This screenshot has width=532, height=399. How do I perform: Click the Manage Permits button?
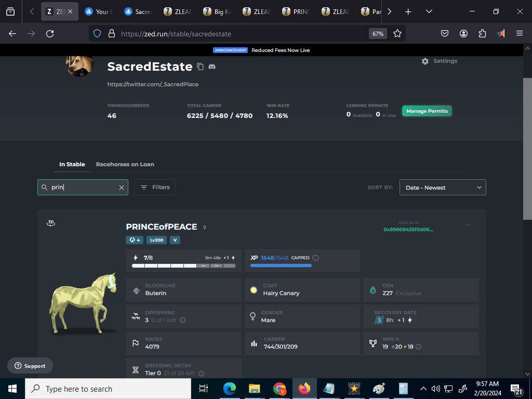click(x=427, y=111)
